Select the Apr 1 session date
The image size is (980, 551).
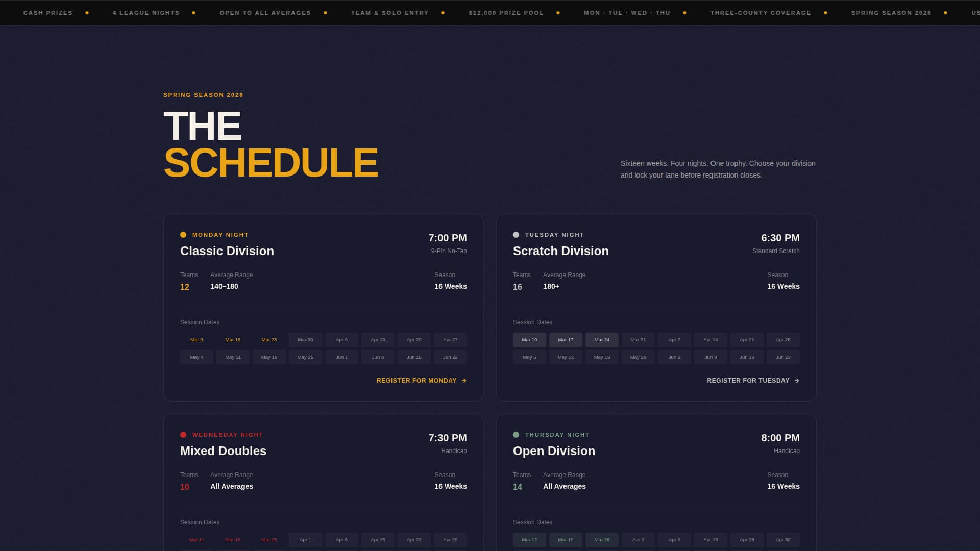(305, 540)
